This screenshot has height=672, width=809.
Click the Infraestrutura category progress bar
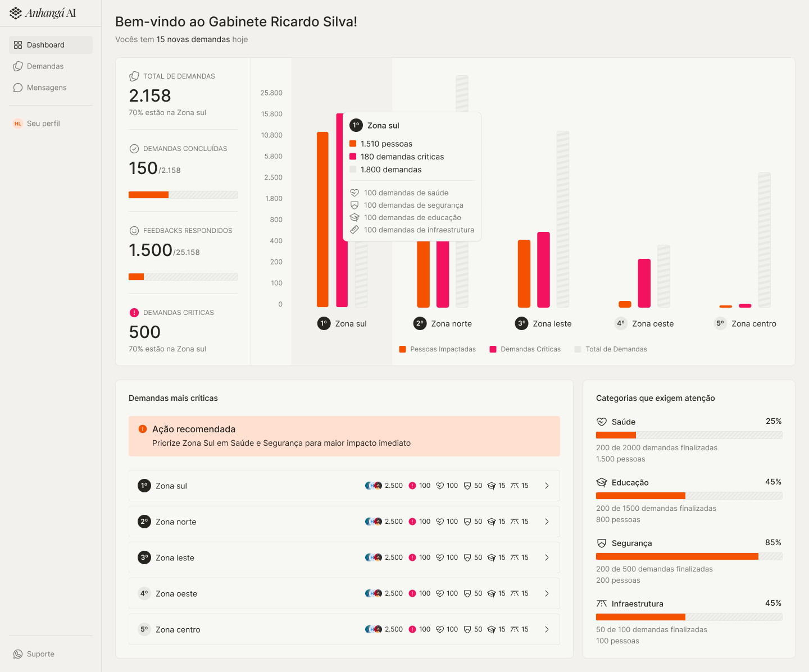pyautogui.click(x=689, y=617)
